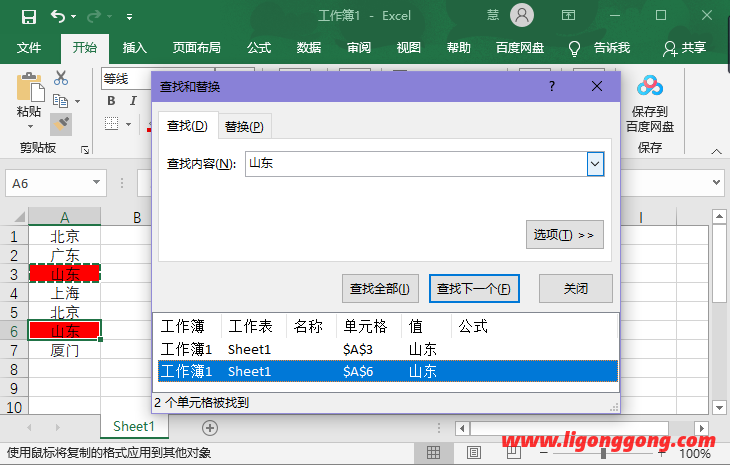
Task: Click help question mark in find dialog
Action: coord(552,86)
